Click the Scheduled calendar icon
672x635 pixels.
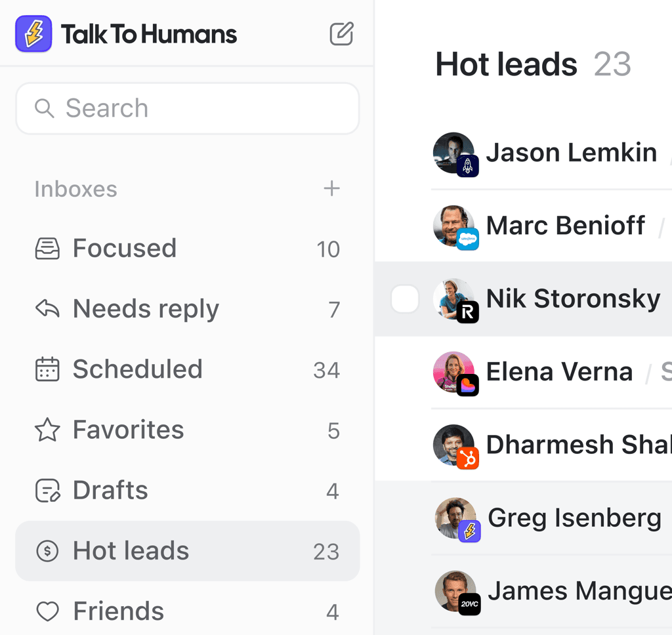tap(47, 369)
